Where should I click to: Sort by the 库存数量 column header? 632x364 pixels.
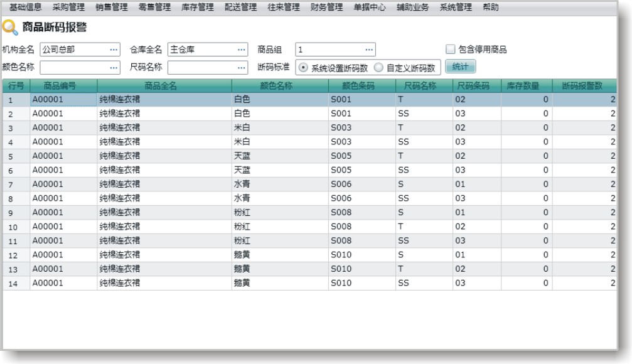pos(527,85)
